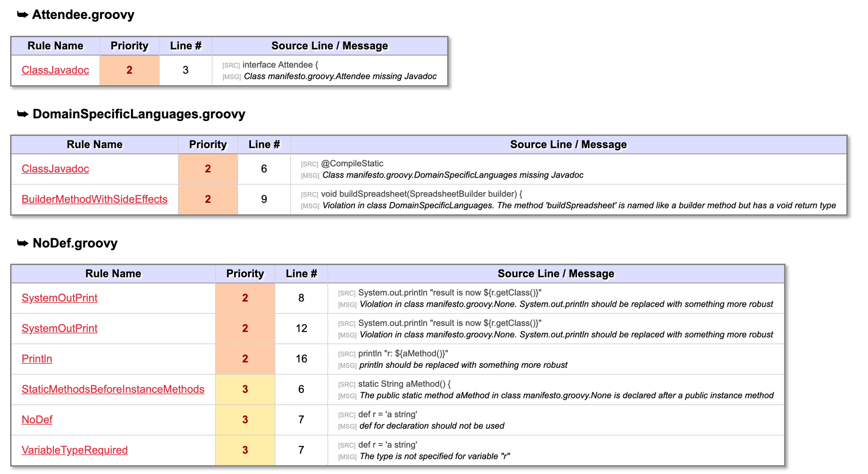Click Priority column header in Attendee table
Screen dimensions: 868x474
(x=129, y=46)
